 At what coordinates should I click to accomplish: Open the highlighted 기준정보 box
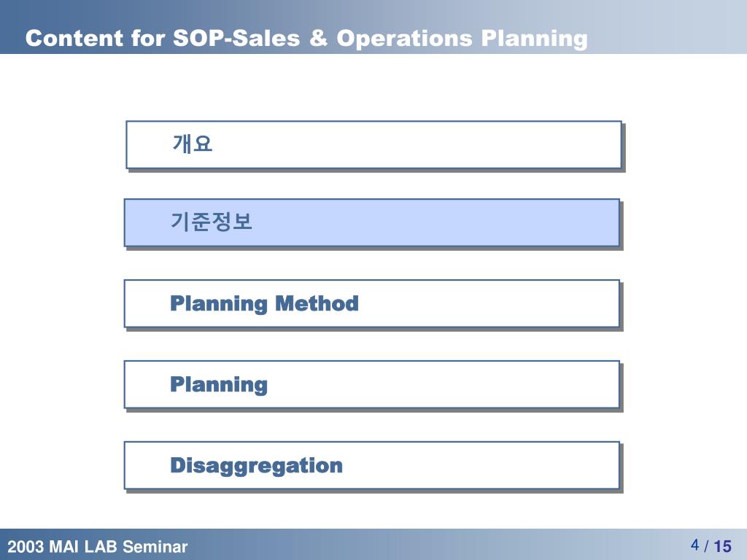tap(371, 223)
